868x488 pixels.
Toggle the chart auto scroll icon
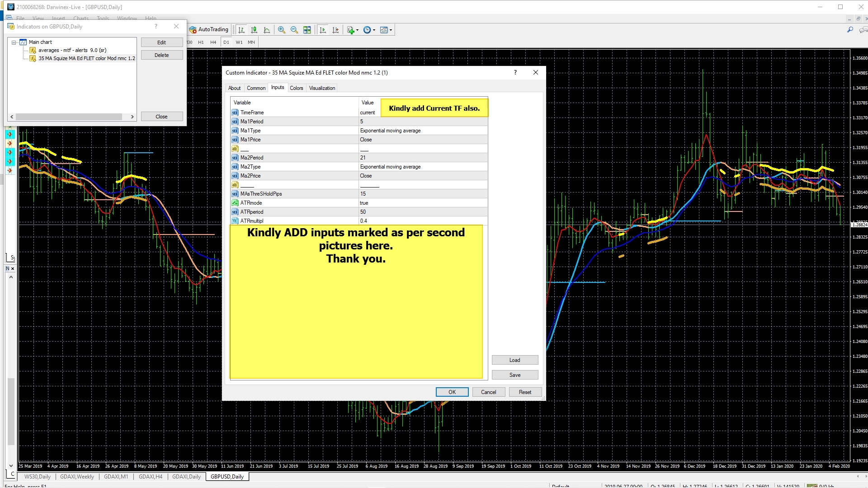click(323, 30)
